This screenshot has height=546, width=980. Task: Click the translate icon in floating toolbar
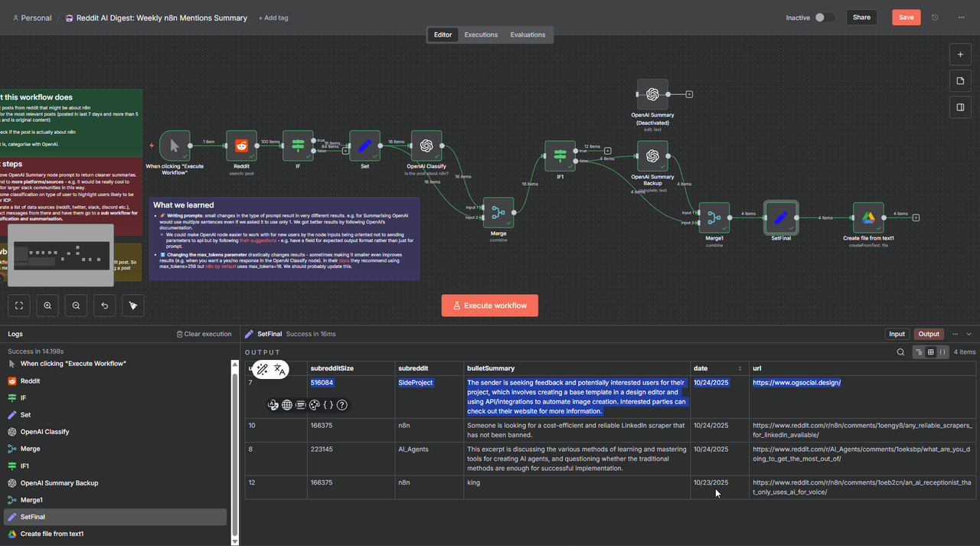coord(279,370)
